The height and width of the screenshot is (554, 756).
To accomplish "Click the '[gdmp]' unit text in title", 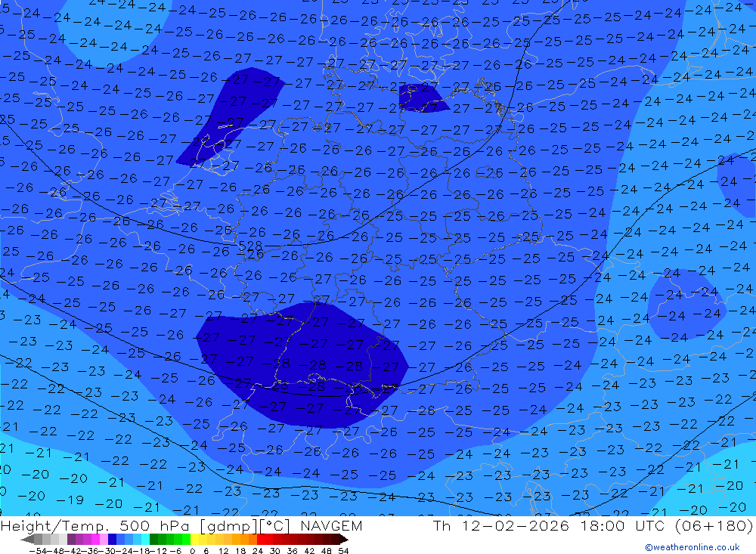I will pyautogui.click(x=230, y=525).
